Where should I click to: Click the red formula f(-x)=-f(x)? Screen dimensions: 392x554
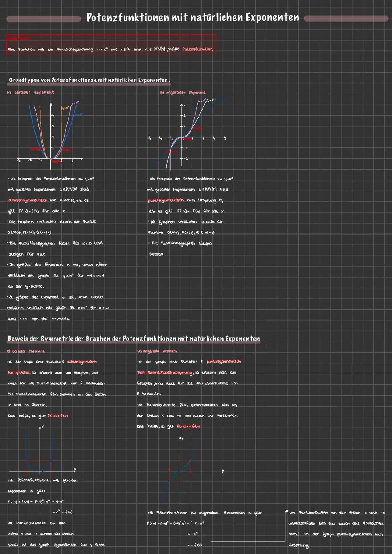[188, 426]
